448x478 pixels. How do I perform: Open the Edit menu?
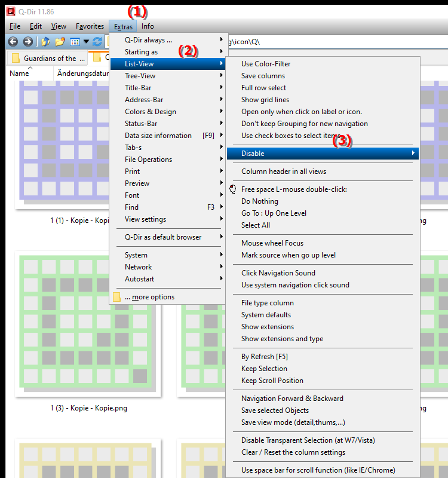click(x=36, y=26)
